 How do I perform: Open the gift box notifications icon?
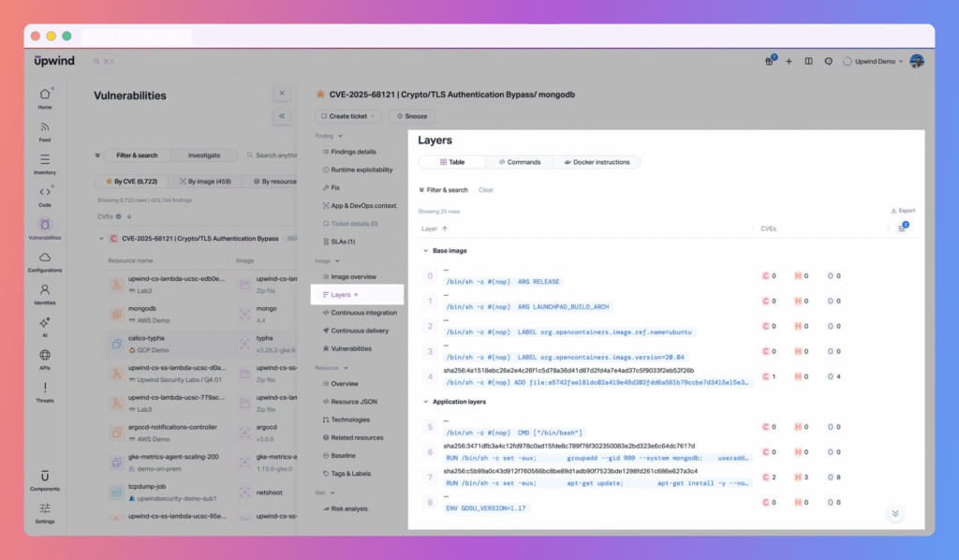pos(770,61)
